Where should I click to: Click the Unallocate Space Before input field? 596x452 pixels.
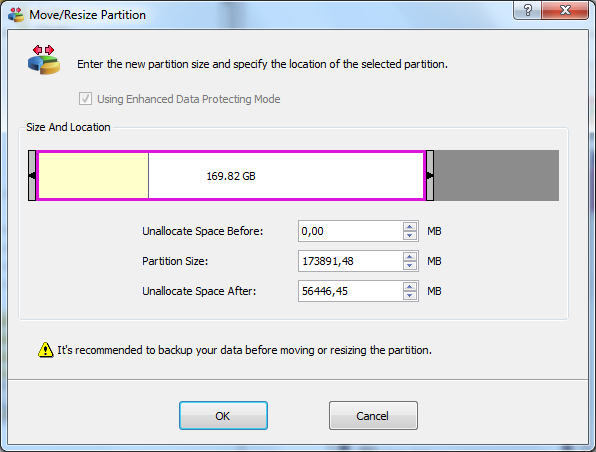pos(350,231)
